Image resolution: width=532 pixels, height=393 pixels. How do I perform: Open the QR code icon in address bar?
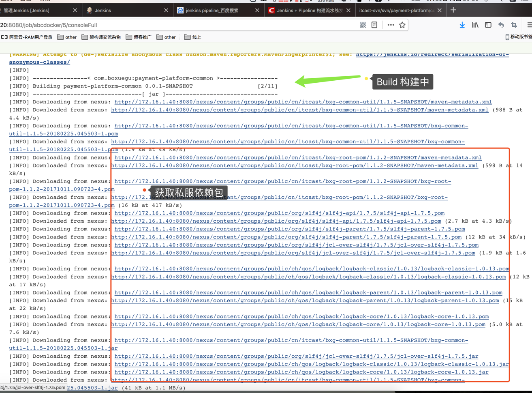coord(363,25)
